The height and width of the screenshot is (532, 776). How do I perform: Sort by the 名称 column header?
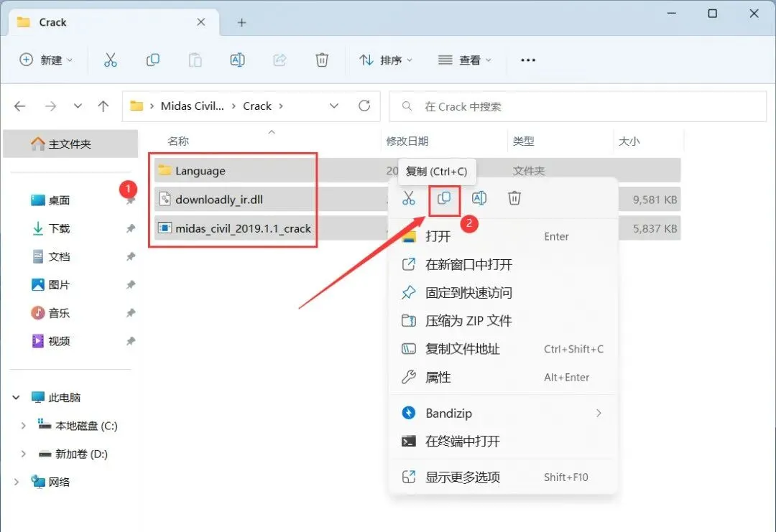click(178, 141)
